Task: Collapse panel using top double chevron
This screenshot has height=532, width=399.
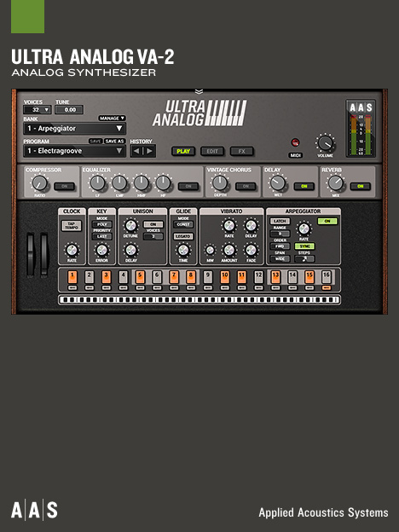Action: point(199,91)
